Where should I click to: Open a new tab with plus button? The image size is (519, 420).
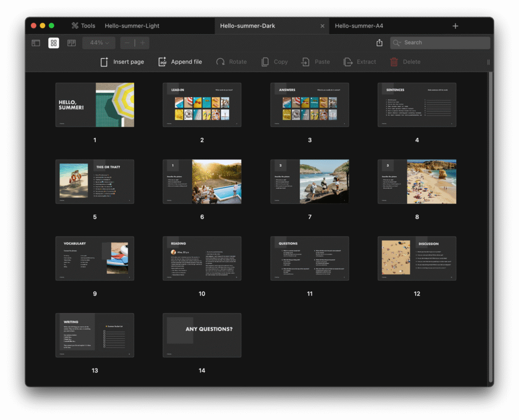point(455,26)
